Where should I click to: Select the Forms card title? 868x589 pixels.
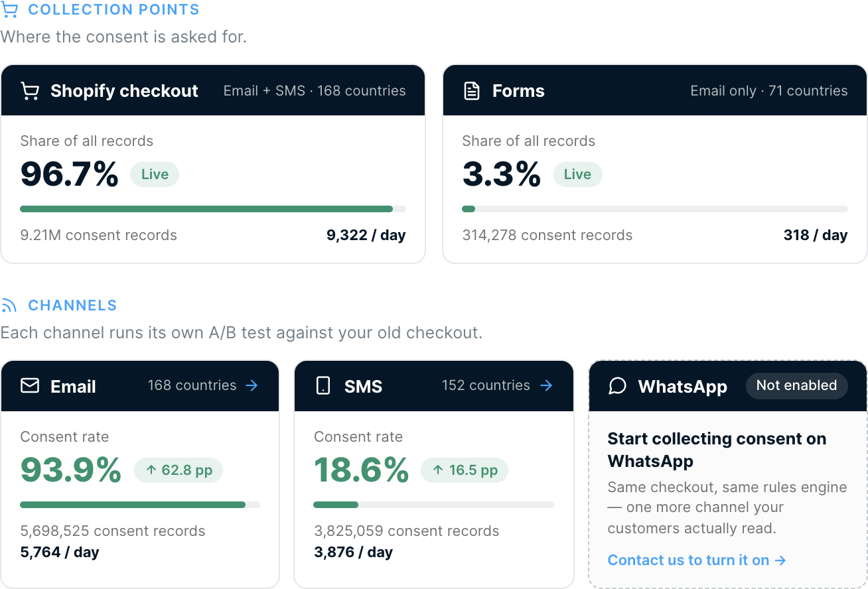(x=518, y=91)
